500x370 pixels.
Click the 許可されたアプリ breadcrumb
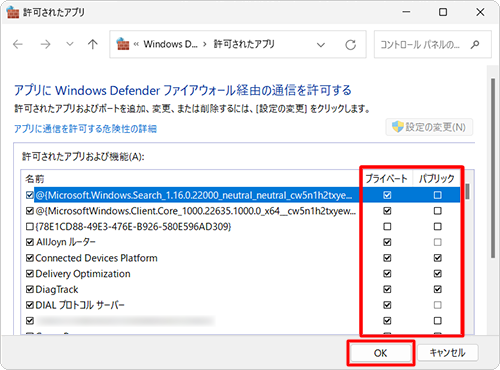pyautogui.click(x=244, y=44)
